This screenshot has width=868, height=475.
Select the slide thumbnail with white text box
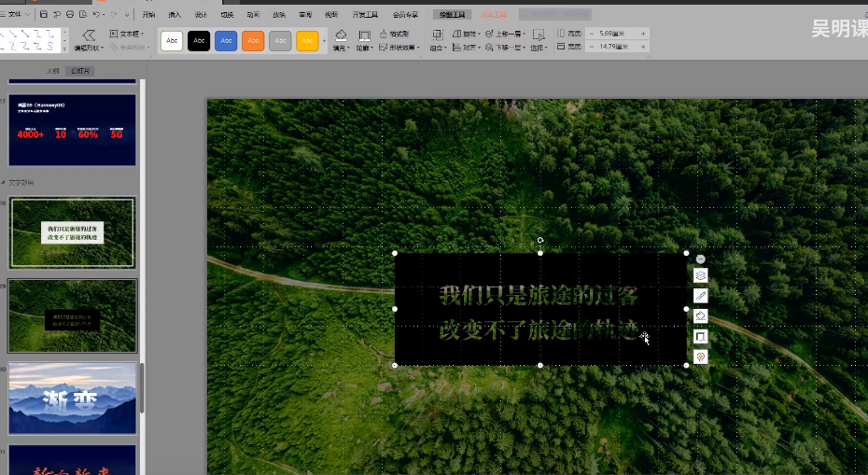coord(72,232)
